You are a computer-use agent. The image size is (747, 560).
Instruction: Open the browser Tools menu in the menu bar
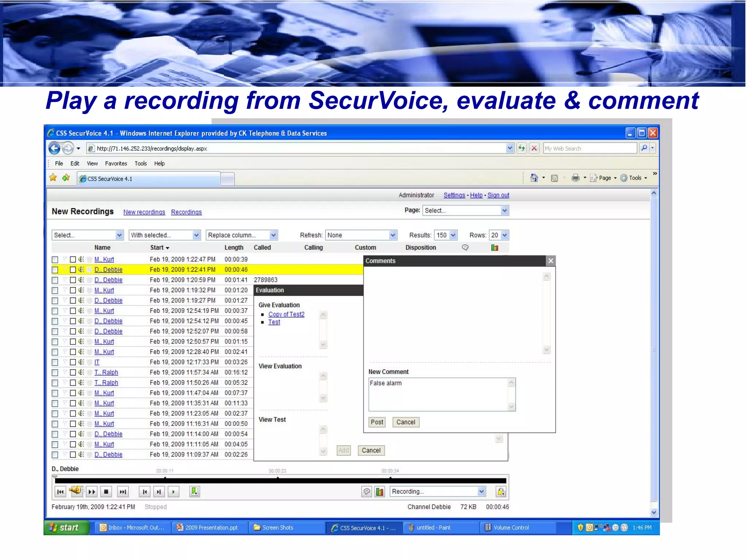pyautogui.click(x=141, y=163)
